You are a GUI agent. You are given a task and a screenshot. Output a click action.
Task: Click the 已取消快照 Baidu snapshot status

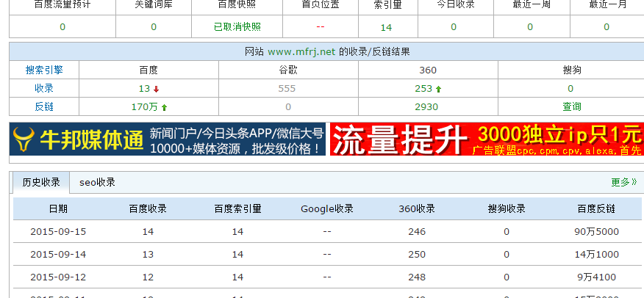pos(237,27)
